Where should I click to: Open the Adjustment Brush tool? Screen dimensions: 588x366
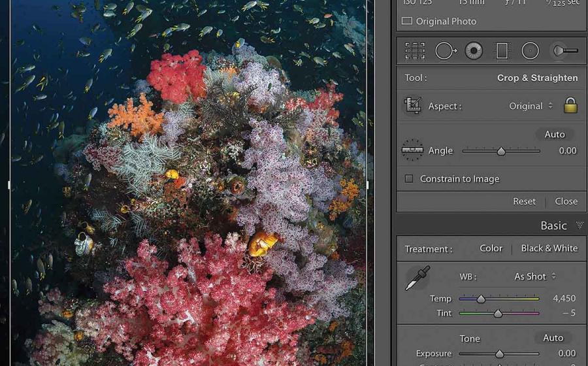[x=563, y=50]
